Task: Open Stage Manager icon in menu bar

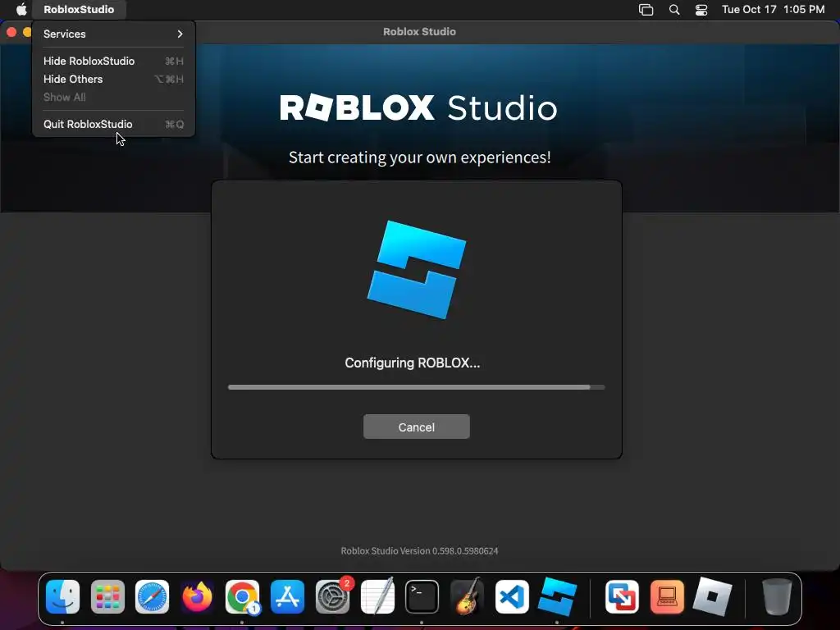Action: tap(646, 10)
